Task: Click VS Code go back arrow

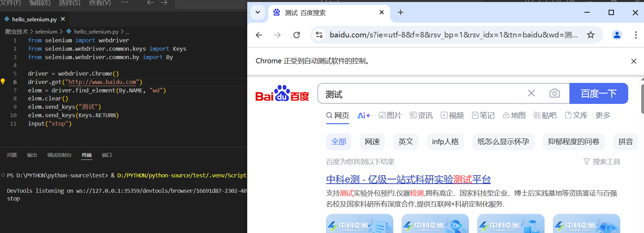Action: pyautogui.click(x=150, y=3)
